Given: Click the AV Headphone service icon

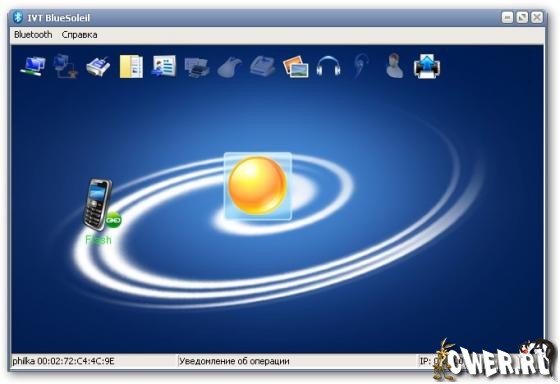Looking at the screenshot, I should click(329, 66).
